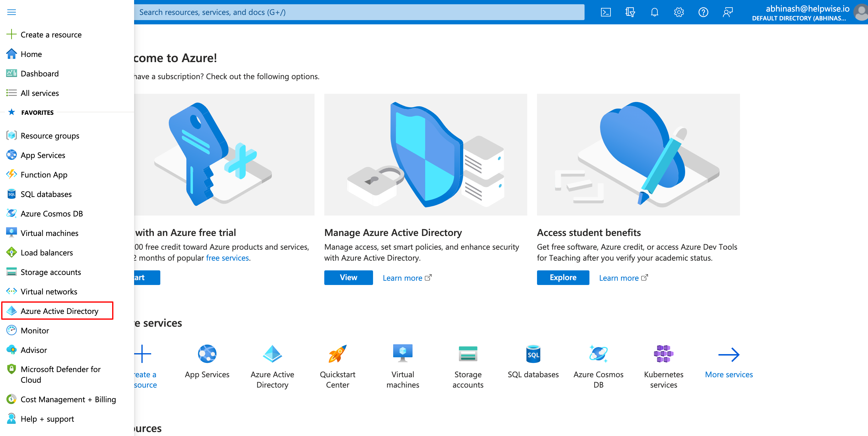Click the Azure Active Directory tile icon
The height and width of the screenshot is (436, 868).
(x=272, y=353)
